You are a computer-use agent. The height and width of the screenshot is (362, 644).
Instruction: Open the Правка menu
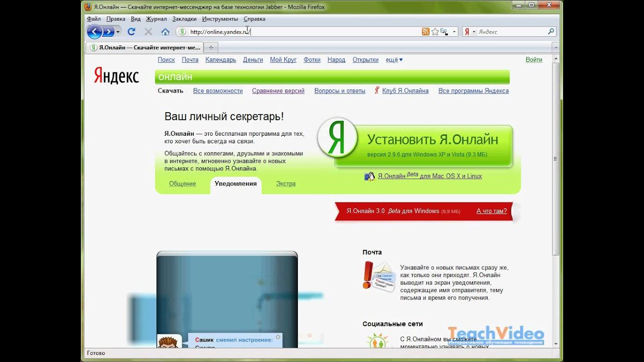point(116,19)
